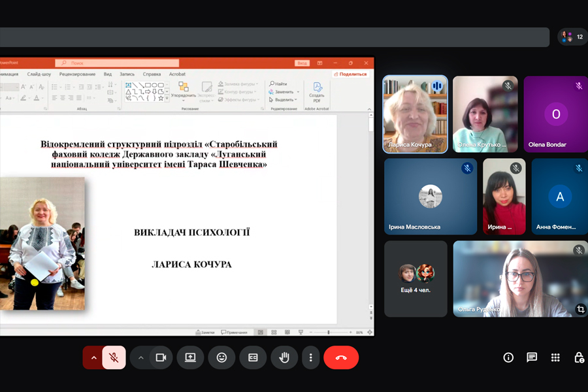Apply bulleted list formatting
The image size is (588, 392).
(55, 87)
